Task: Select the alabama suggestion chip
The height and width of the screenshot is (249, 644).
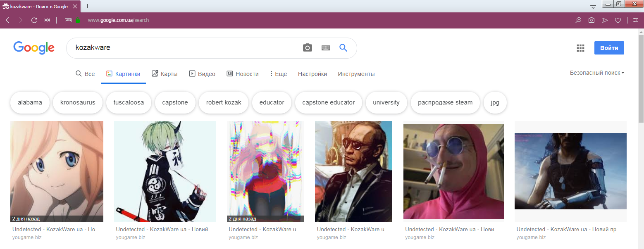Action: coord(30,102)
